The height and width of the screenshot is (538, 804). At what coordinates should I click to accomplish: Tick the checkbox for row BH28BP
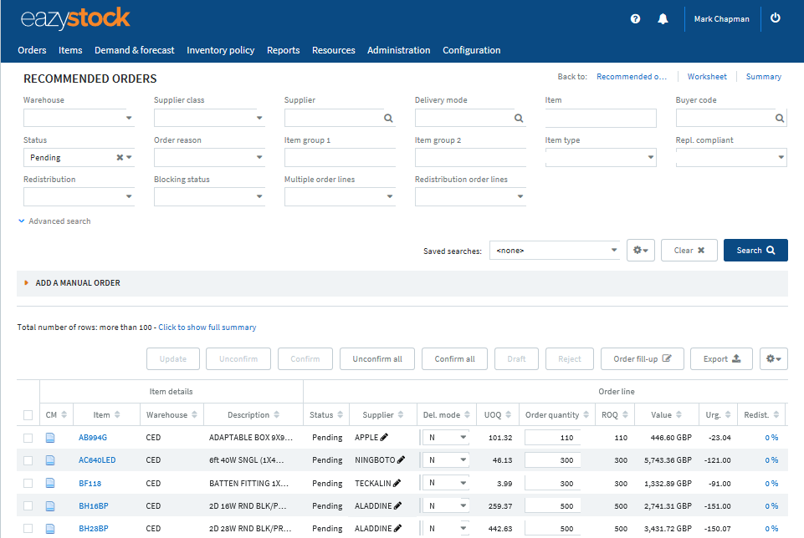tap(28, 528)
